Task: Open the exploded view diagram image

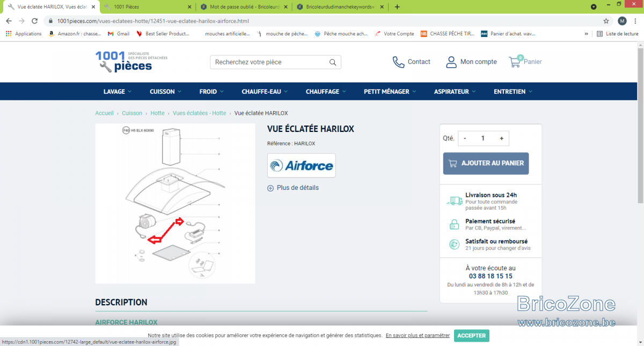Action: click(x=175, y=204)
